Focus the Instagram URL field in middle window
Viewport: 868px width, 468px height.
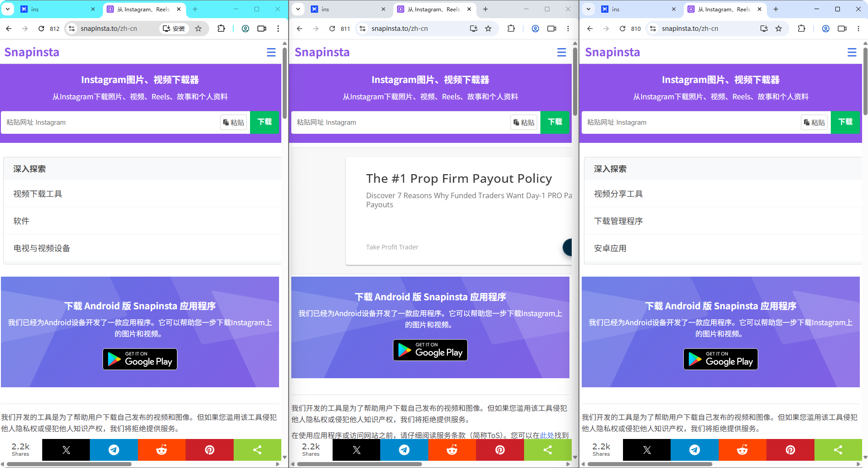pos(402,122)
